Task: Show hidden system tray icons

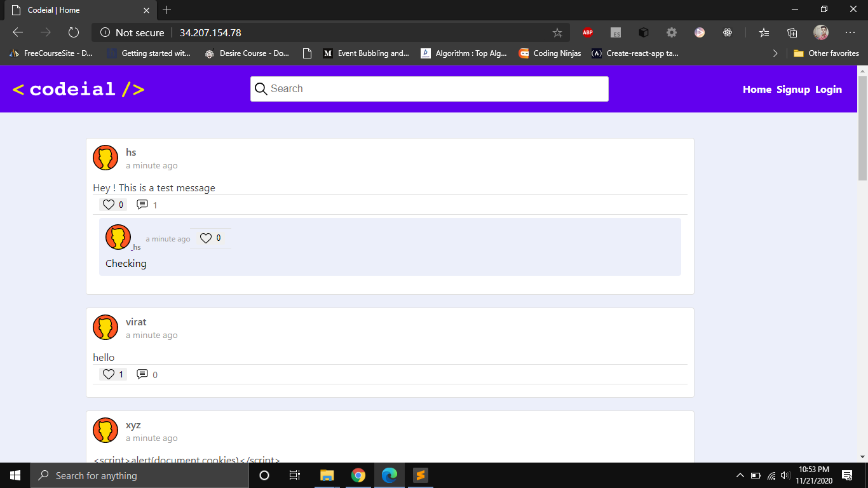Action: pyautogui.click(x=740, y=475)
